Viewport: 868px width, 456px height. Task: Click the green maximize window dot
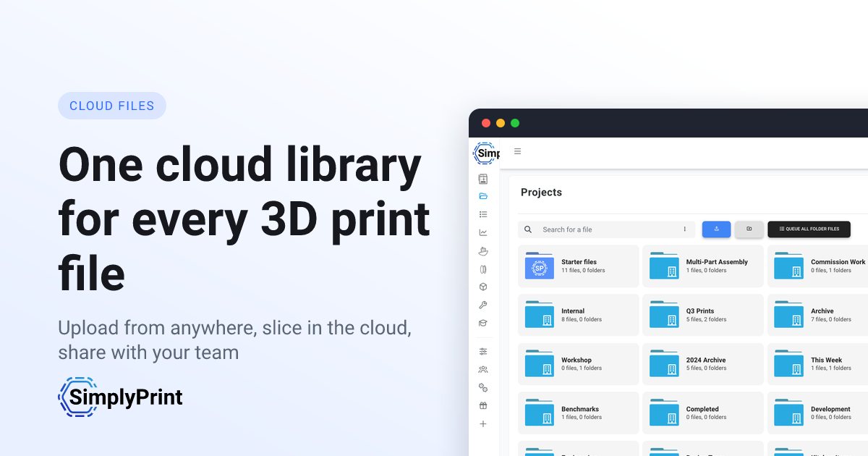515,123
